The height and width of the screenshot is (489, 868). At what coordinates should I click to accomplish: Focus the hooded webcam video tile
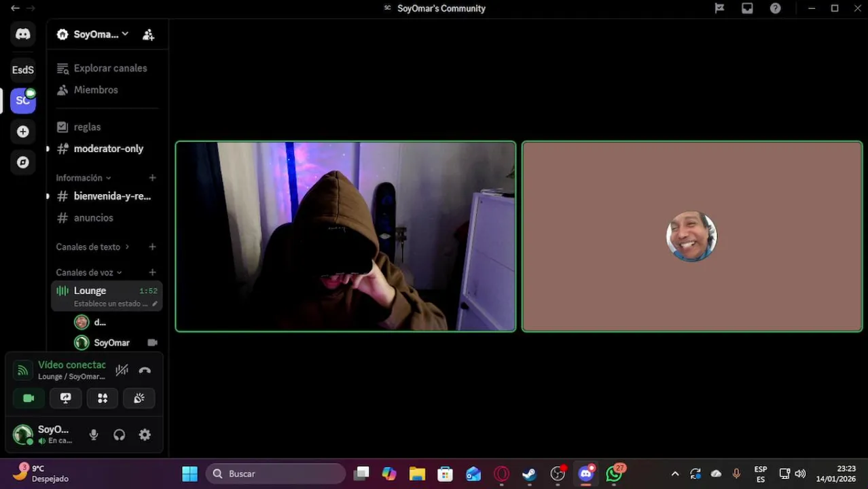point(346,236)
